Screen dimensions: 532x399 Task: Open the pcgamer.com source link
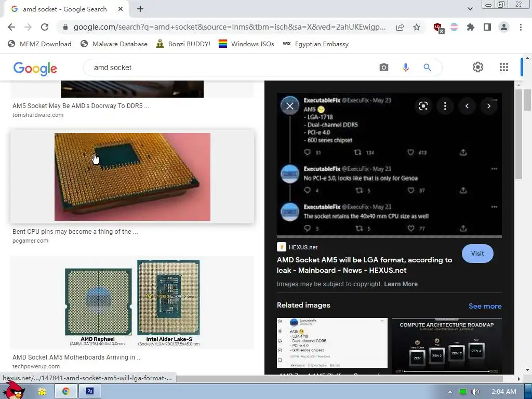pyautogui.click(x=30, y=241)
